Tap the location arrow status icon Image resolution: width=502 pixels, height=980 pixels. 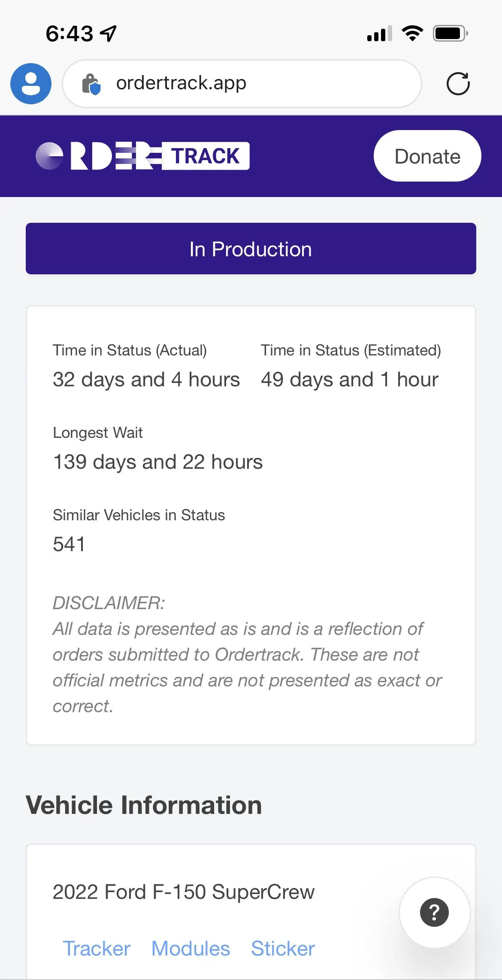108,33
